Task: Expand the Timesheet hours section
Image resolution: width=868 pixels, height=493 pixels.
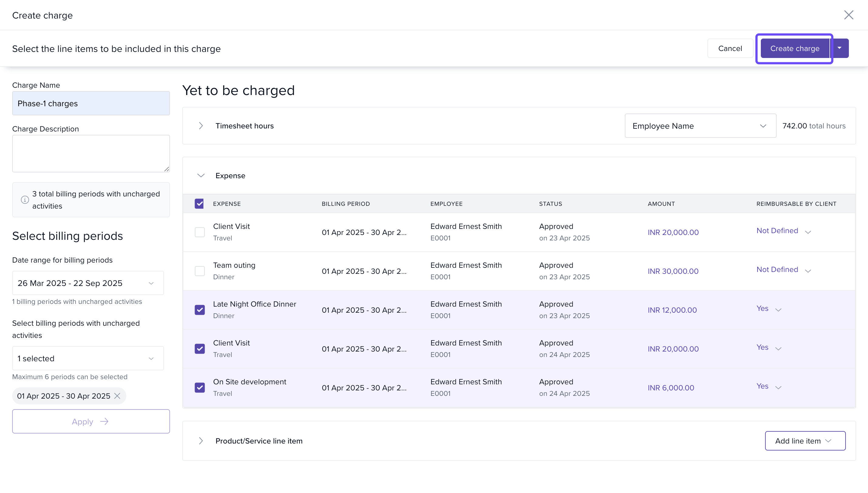Action: tap(201, 126)
